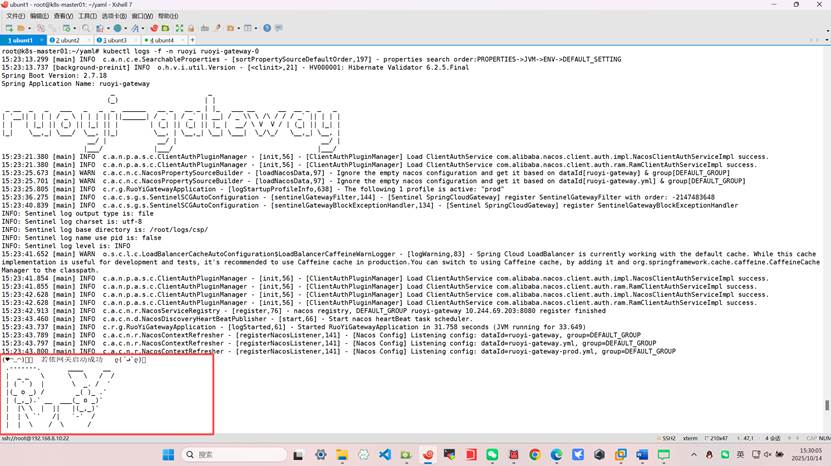
Task: Open the 工具(T) menu
Action: click(87, 16)
